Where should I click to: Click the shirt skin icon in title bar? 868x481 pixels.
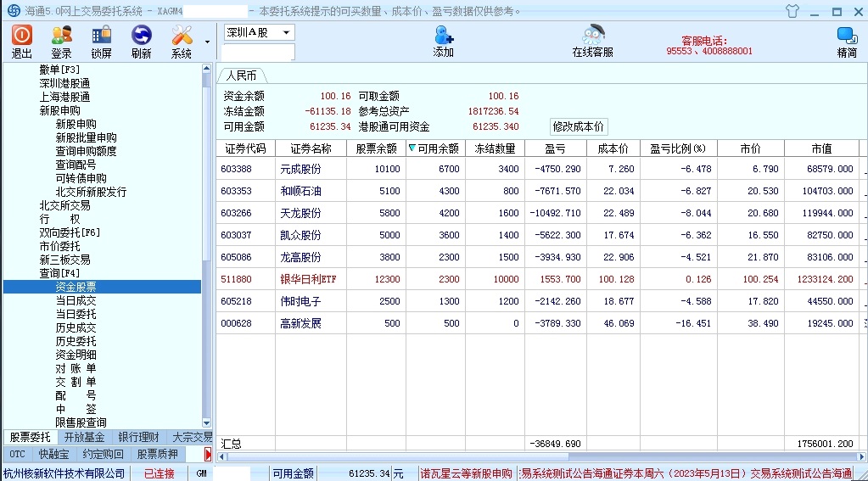tap(792, 11)
